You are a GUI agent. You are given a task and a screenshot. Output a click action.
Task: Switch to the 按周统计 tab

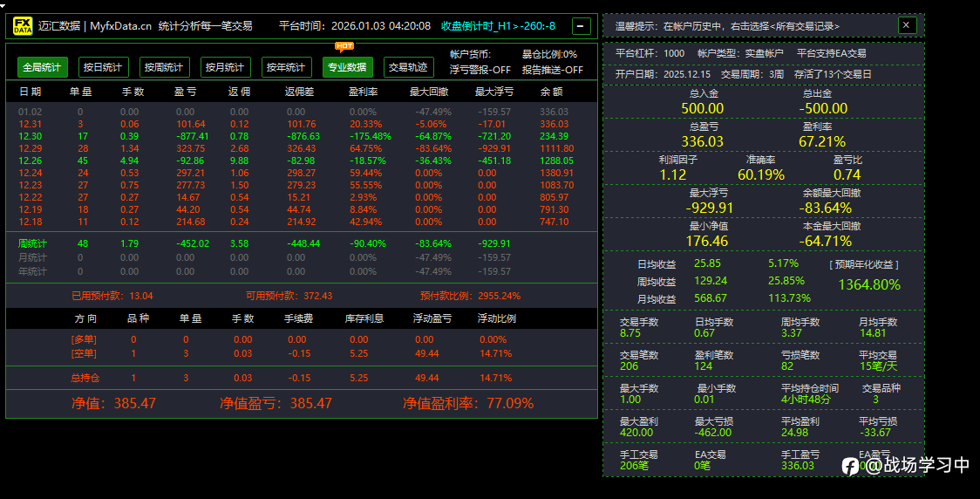click(x=164, y=67)
